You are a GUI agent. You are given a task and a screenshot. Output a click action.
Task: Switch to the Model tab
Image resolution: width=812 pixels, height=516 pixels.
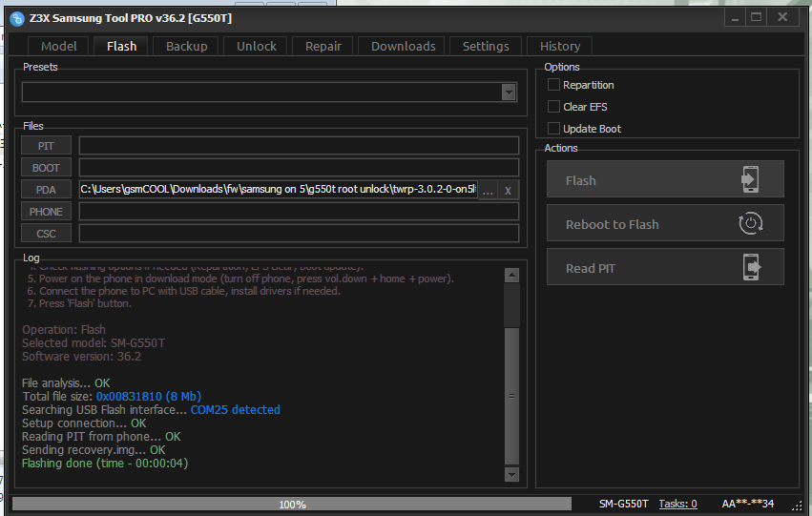58,46
